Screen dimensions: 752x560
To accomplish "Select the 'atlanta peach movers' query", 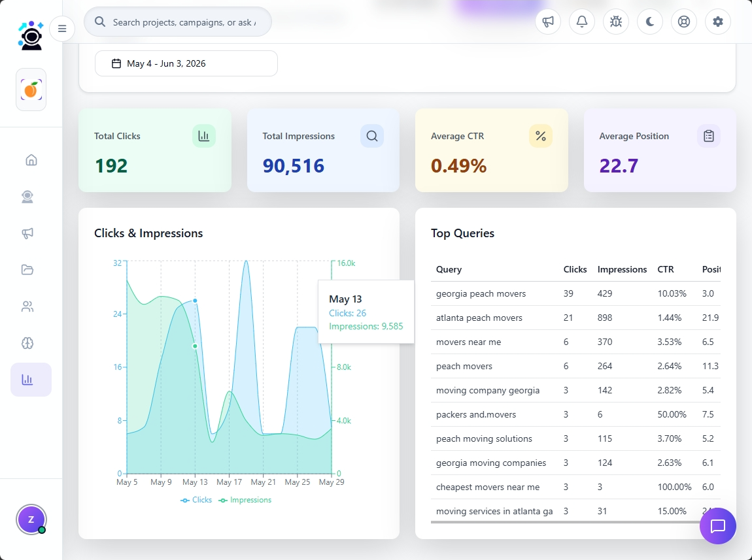I will pyautogui.click(x=479, y=318).
